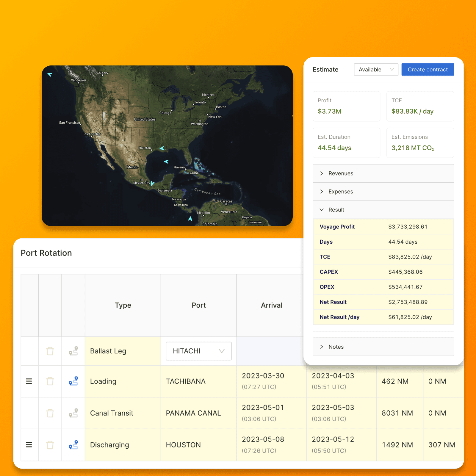Collapse the Result section
Viewport: 476px width, 476px height.
(x=383, y=210)
